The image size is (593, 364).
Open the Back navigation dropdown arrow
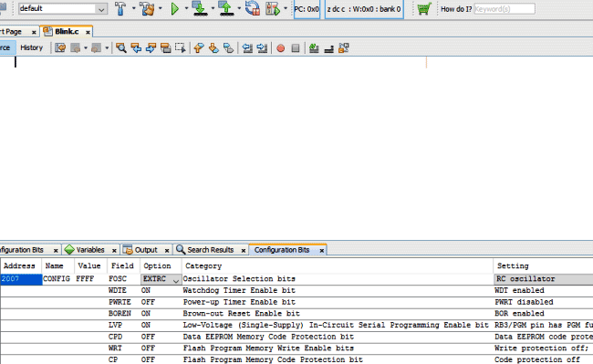tap(86, 48)
